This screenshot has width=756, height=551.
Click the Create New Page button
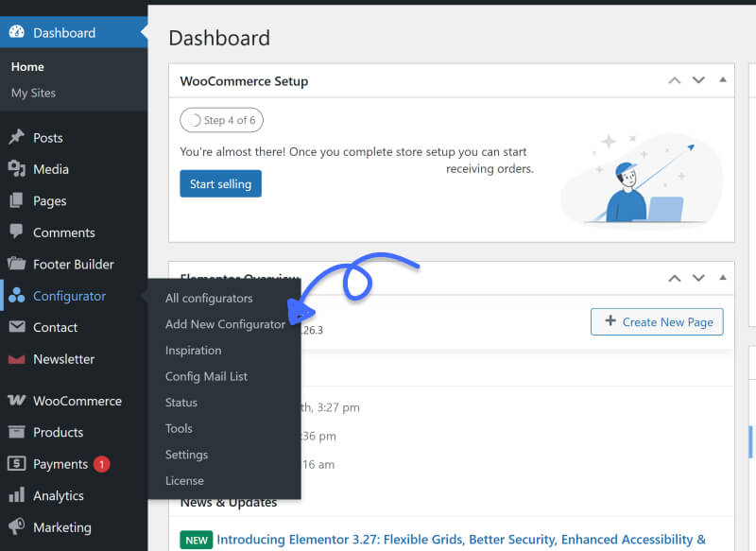click(x=657, y=321)
